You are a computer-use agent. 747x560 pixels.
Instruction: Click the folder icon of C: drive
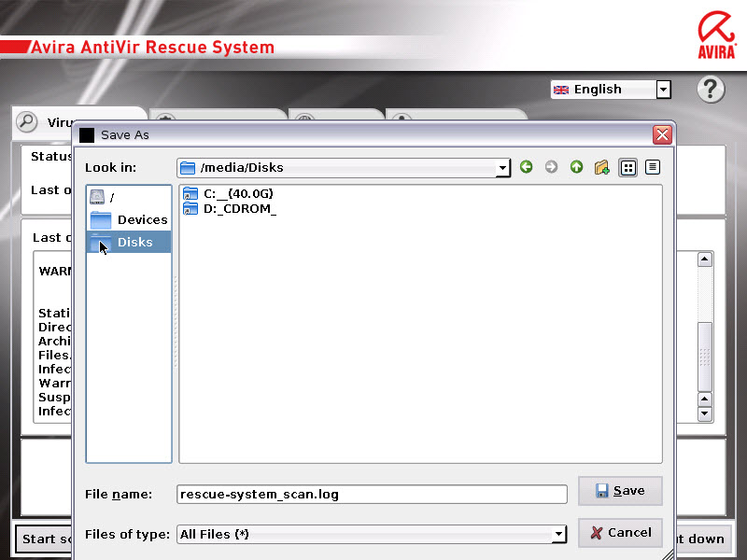(x=190, y=194)
